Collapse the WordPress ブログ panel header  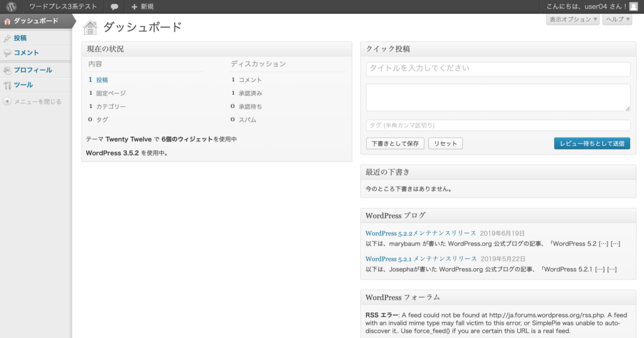pos(498,215)
